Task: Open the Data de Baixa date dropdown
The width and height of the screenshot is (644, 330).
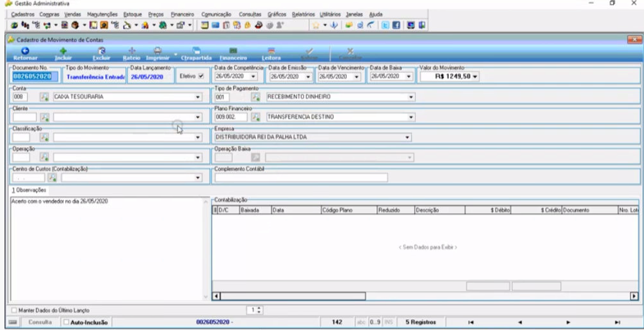Action: point(408,76)
